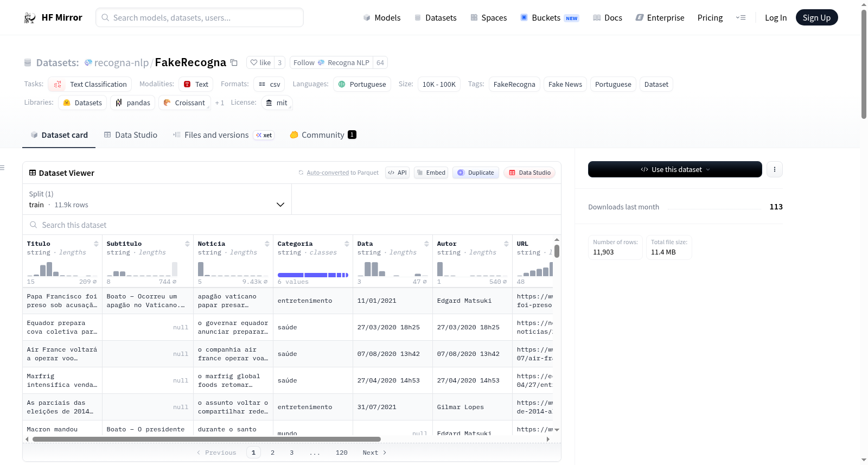Click the 10K - 100K size tag
Screen dimensions: 868x465
439,84
